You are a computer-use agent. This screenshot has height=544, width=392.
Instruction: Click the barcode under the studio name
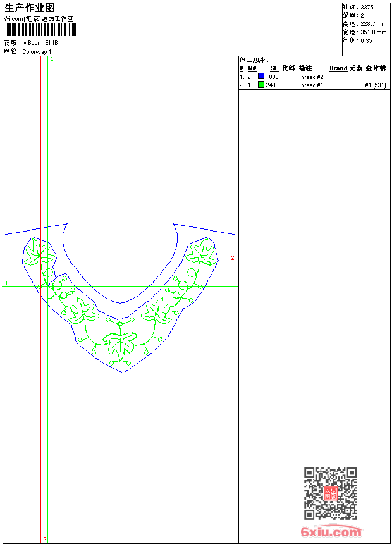[x=40, y=30]
